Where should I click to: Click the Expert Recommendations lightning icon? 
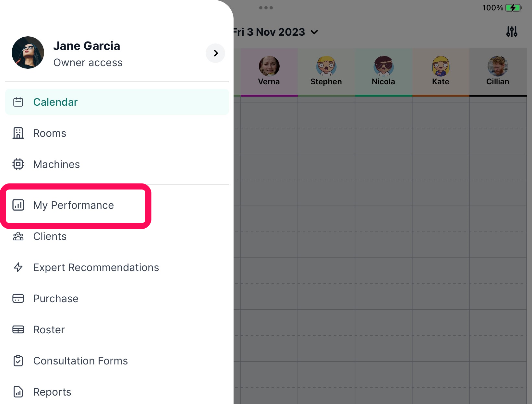coord(18,267)
